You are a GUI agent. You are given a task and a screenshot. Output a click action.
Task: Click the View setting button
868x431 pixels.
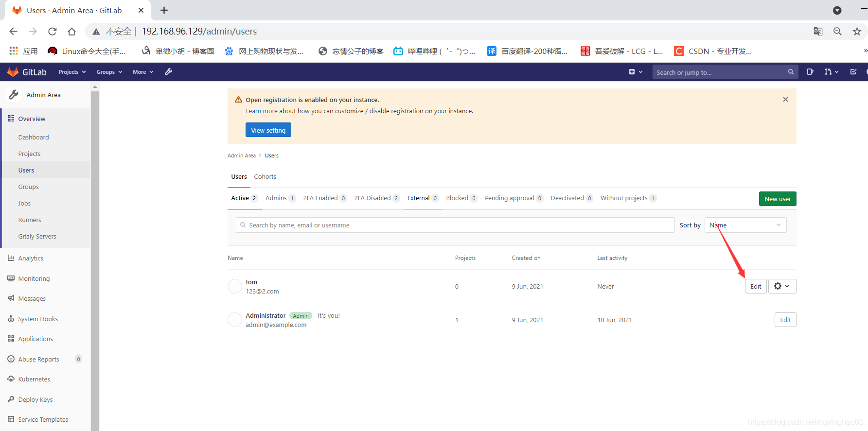coord(268,130)
